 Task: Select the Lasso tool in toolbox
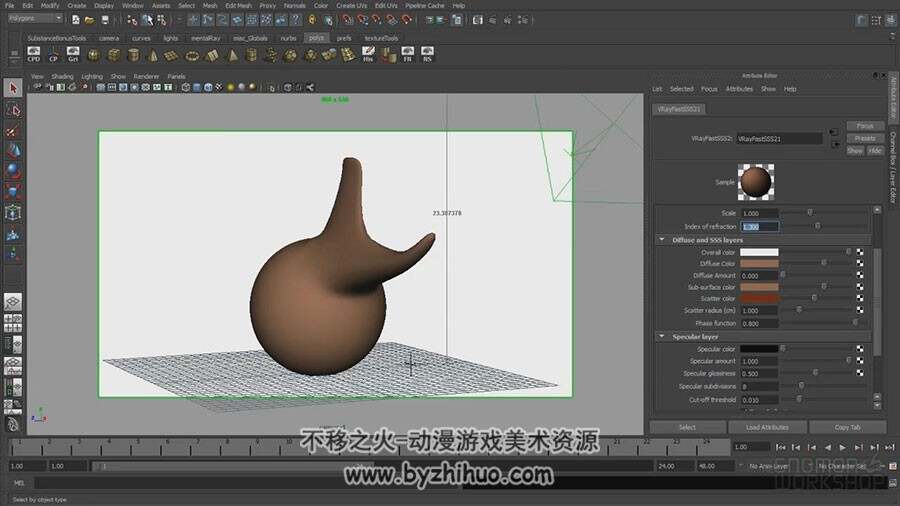(13, 110)
